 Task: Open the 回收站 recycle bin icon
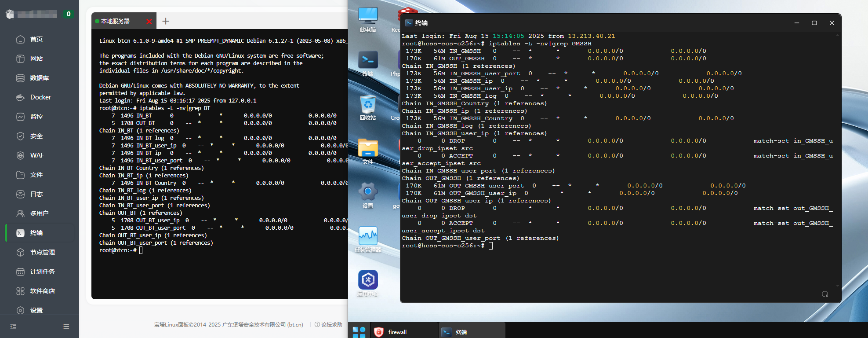[368, 107]
